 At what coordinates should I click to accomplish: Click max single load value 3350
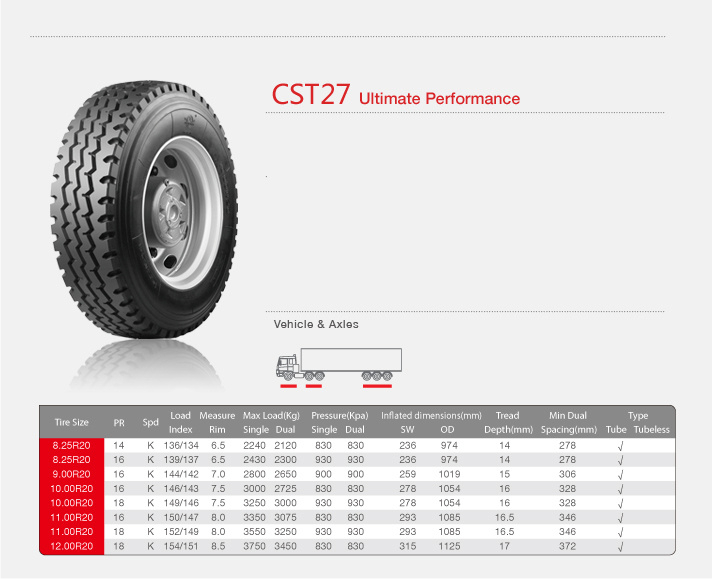click(254, 517)
